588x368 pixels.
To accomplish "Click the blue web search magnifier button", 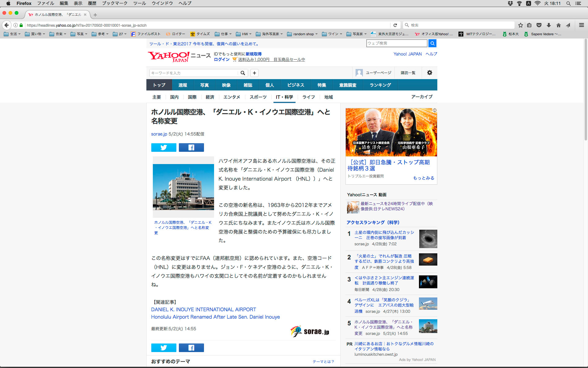I will pos(432,43).
